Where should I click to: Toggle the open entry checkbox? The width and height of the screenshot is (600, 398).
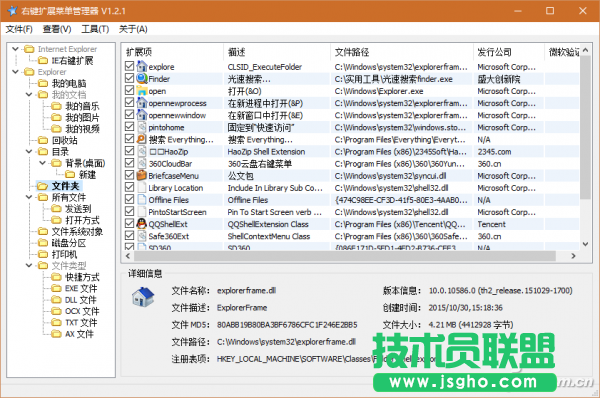129,90
